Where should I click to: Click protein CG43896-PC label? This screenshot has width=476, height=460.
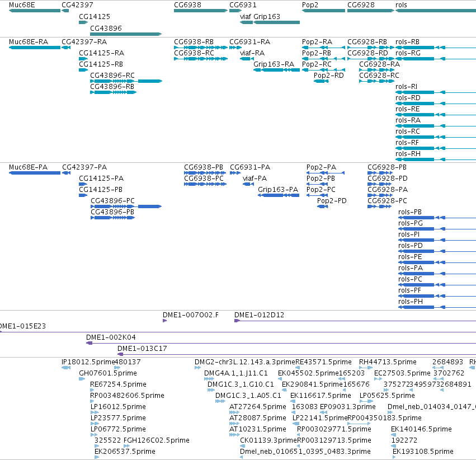(112, 201)
